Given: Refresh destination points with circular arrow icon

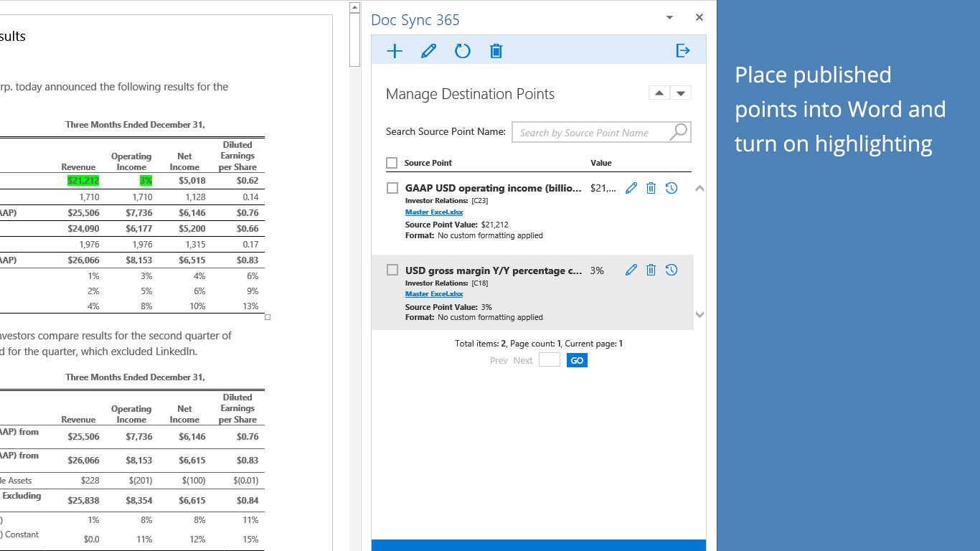Looking at the screenshot, I should (463, 51).
